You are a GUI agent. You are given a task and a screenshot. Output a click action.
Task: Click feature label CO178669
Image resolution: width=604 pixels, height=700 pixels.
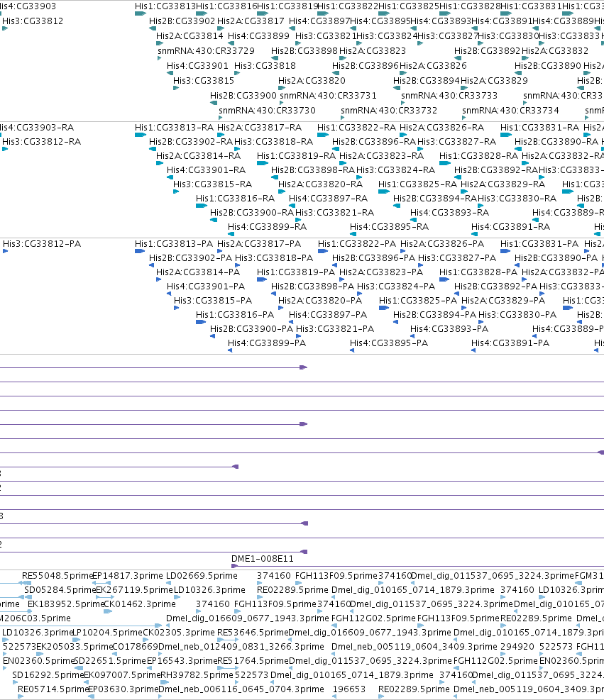tap(135, 647)
